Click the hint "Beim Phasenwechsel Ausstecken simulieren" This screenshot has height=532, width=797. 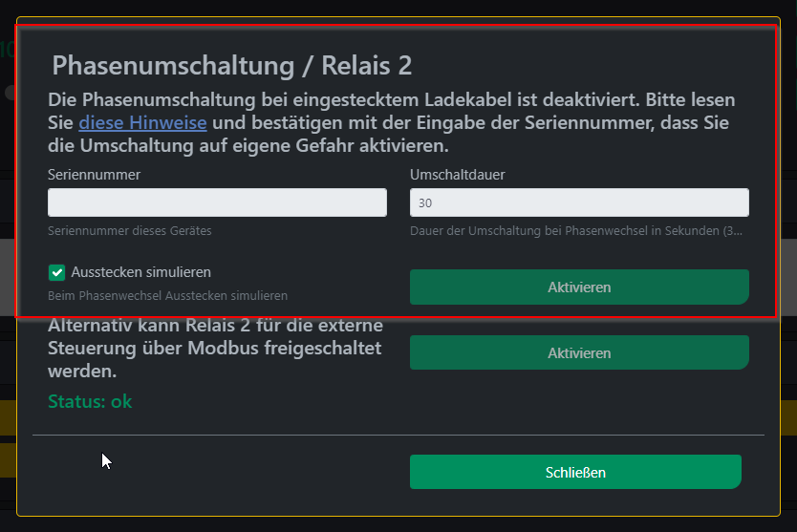pyautogui.click(x=168, y=296)
